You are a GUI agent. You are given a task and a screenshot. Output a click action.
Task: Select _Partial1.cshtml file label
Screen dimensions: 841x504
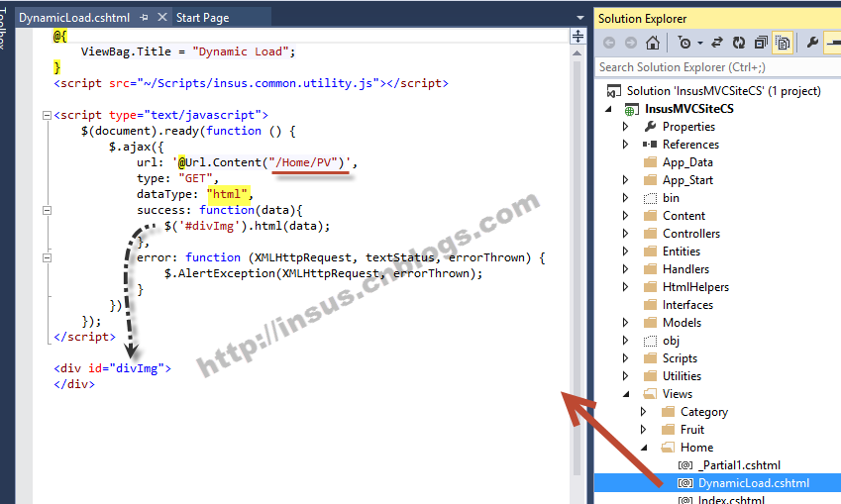pos(740,464)
